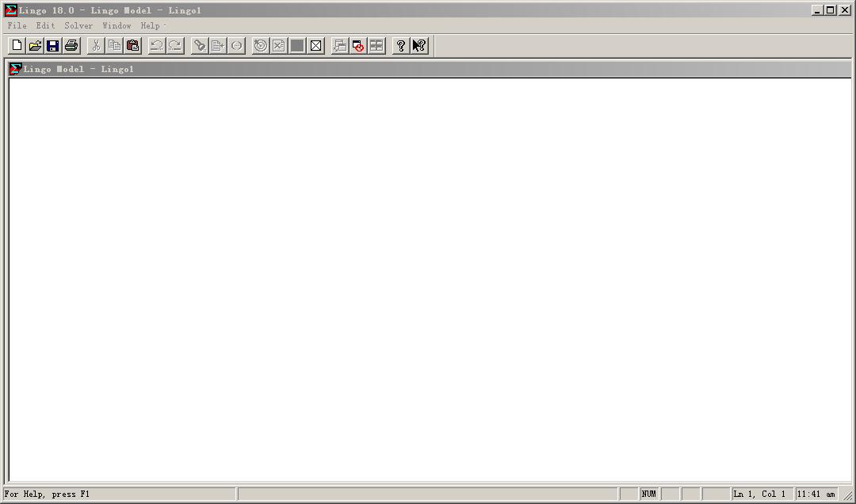Click the Solution report icon
This screenshot has height=504, width=856.
click(279, 46)
